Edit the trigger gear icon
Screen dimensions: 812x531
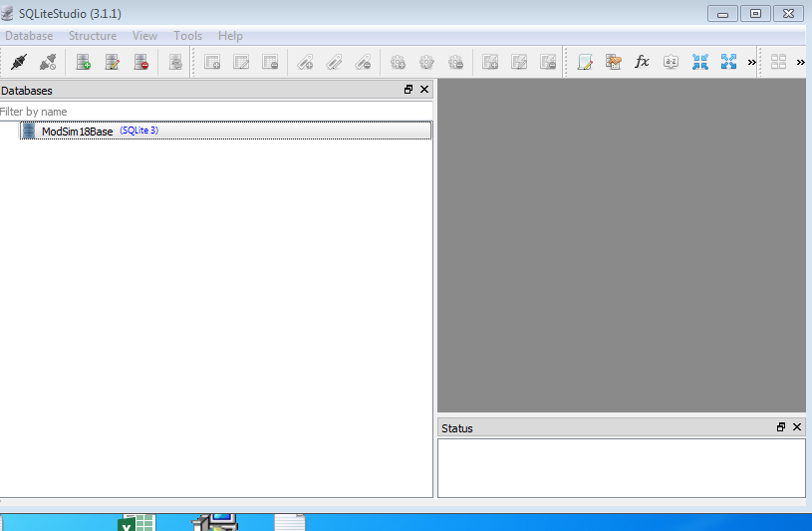point(426,62)
